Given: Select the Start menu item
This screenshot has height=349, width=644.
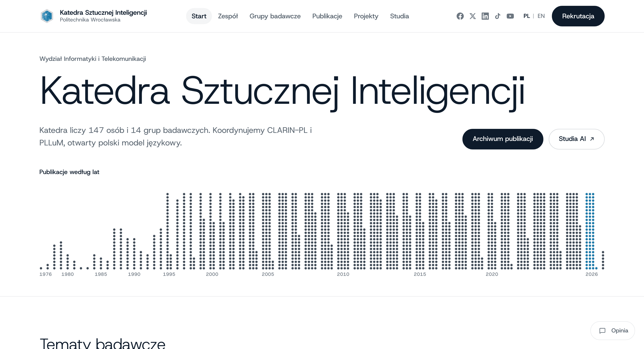Looking at the screenshot, I should [199, 16].
